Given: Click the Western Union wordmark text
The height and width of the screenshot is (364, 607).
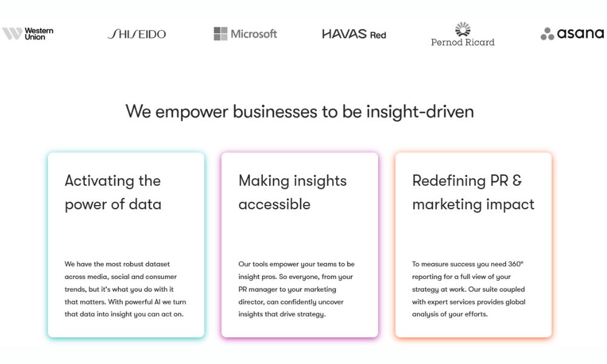Looking at the screenshot, I should click(x=39, y=33).
